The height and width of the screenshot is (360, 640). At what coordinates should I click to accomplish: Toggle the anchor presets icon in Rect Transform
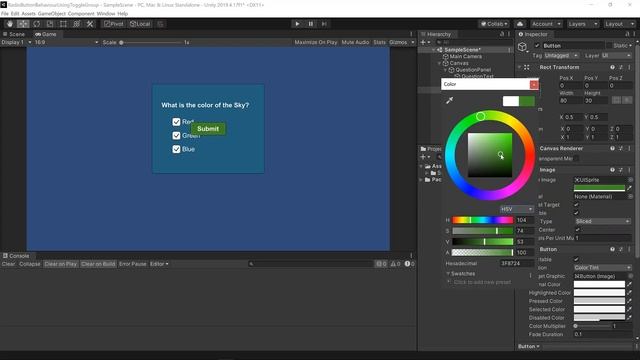pos(527,67)
